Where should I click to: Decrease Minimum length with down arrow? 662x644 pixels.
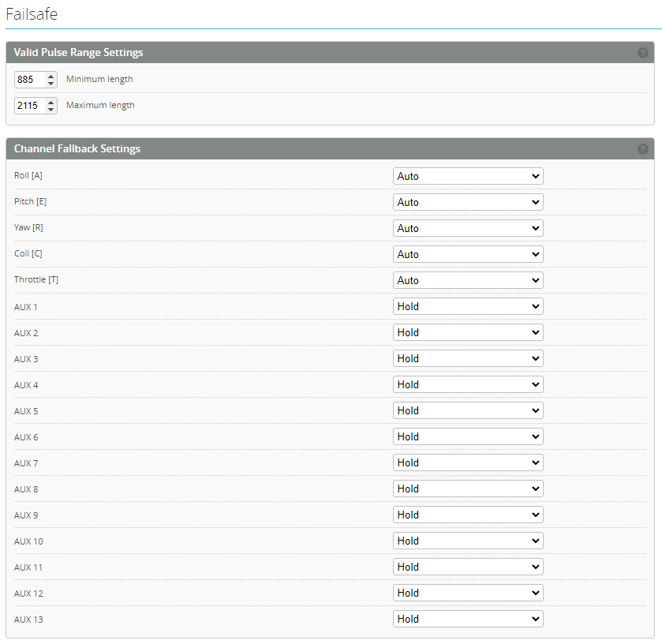[x=51, y=84]
